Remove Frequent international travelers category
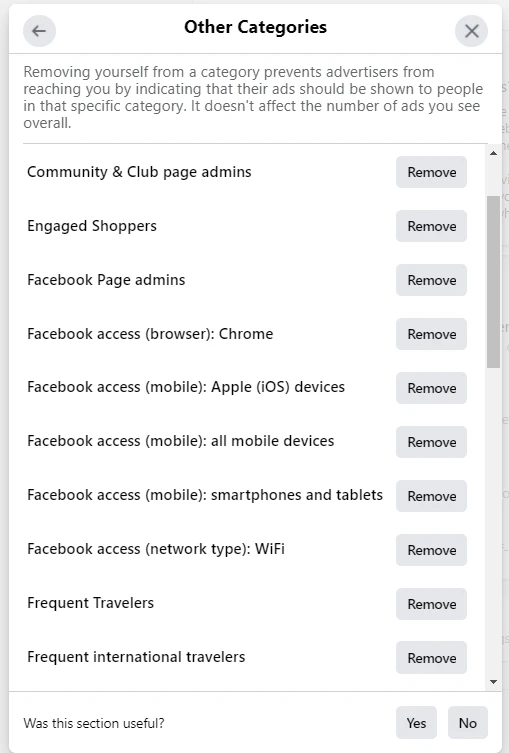 pos(431,657)
